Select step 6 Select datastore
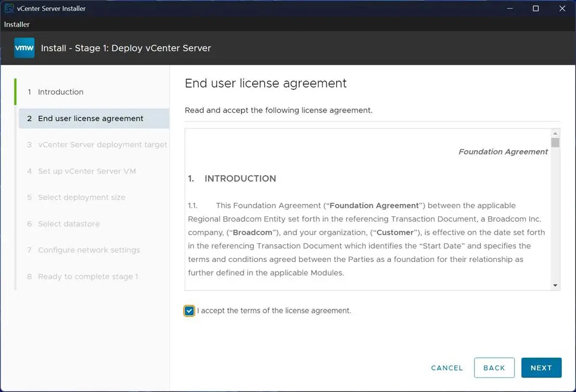 point(69,224)
